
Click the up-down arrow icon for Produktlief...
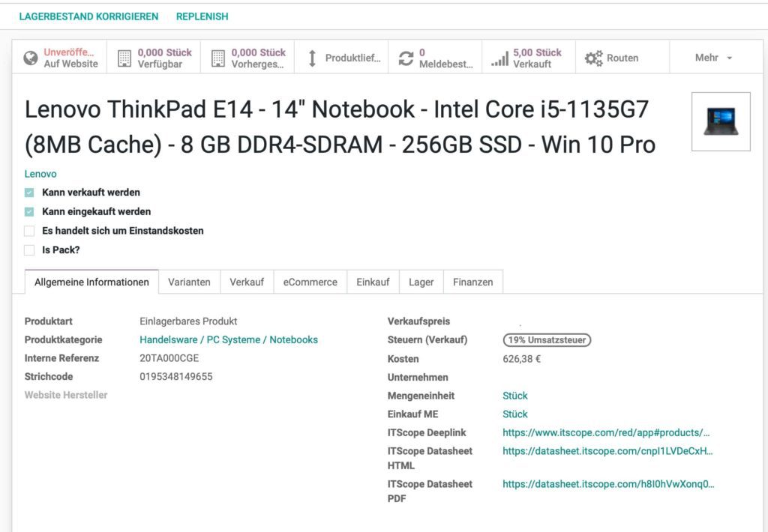312,58
